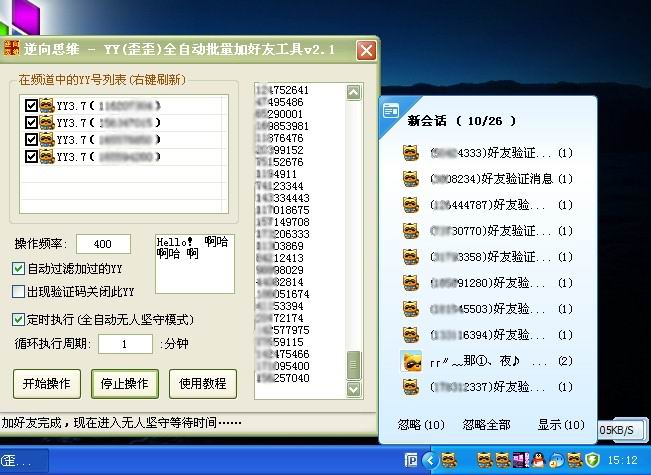Click 忽略 (10) in message panel

[x=421, y=425]
